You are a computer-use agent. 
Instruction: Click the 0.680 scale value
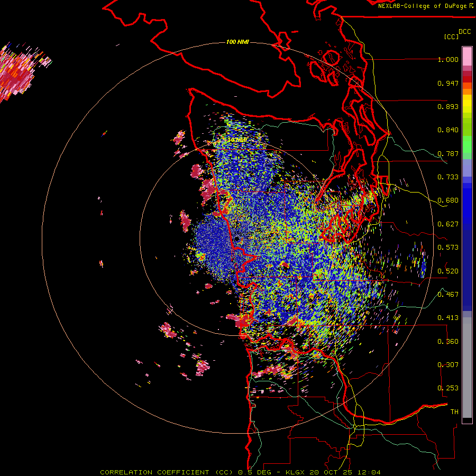pyautogui.click(x=448, y=200)
